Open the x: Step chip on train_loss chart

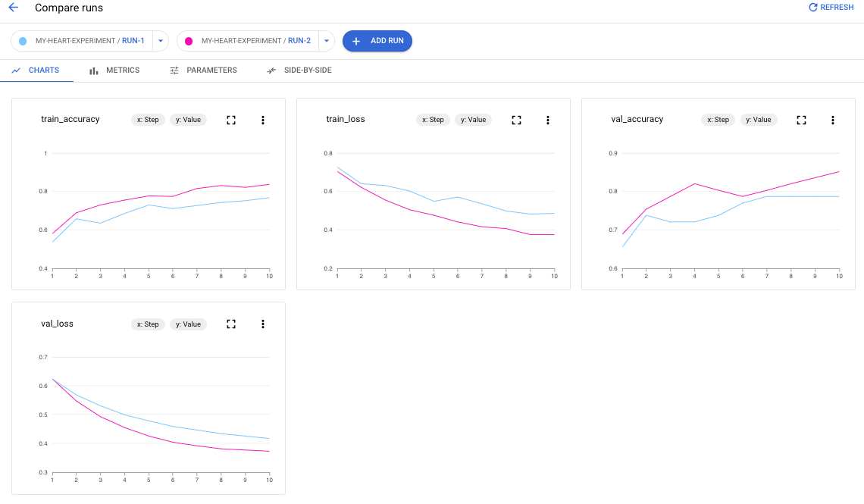(432, 120)
